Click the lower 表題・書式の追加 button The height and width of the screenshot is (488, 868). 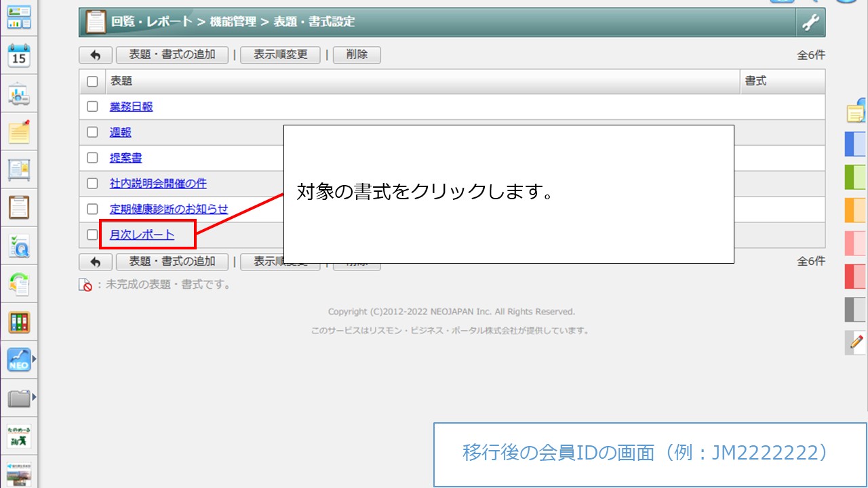coord(172,262)
